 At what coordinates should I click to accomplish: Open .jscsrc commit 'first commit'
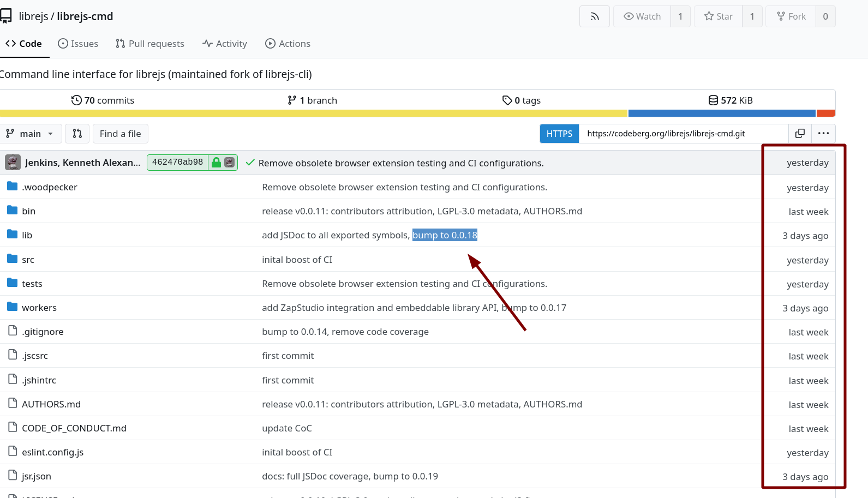288,356
